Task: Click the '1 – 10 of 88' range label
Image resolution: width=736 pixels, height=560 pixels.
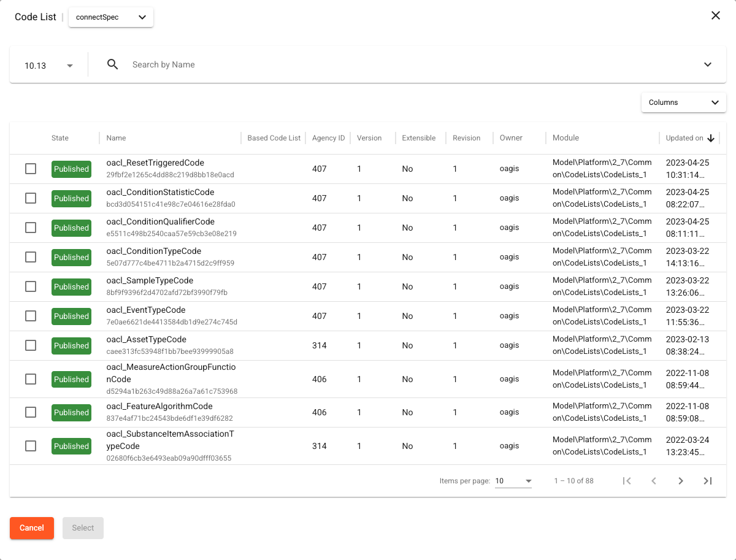Action: [573, 481]
